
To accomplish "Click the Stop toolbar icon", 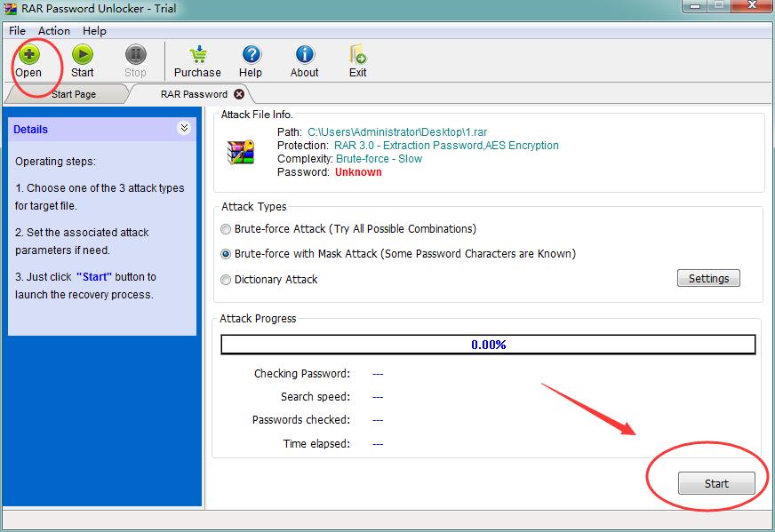I will click(135, 55).
